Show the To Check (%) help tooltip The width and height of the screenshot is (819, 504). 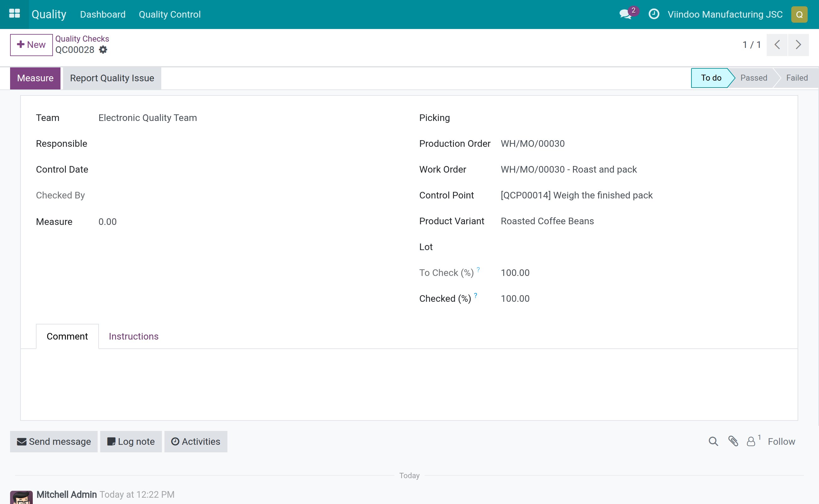point(478,269)
